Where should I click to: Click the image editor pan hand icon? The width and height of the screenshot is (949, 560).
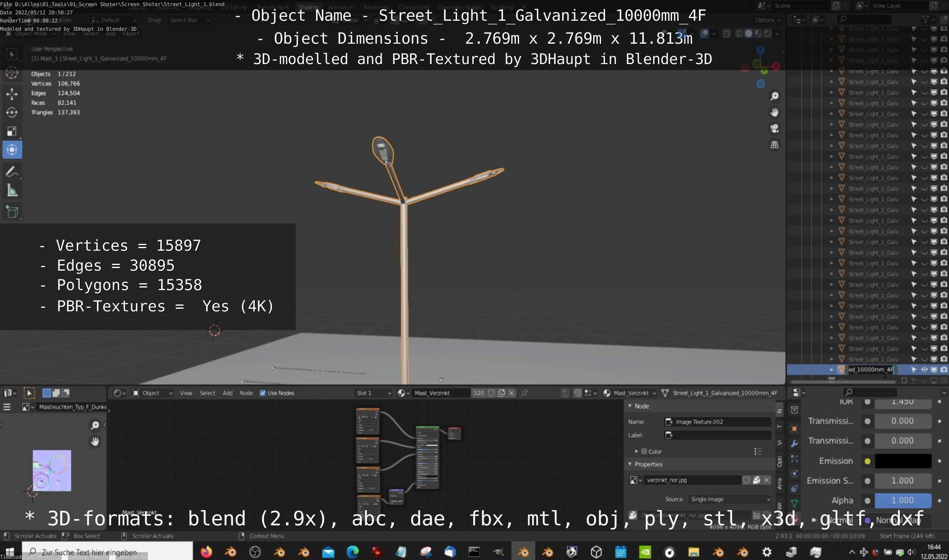[95, 441]
